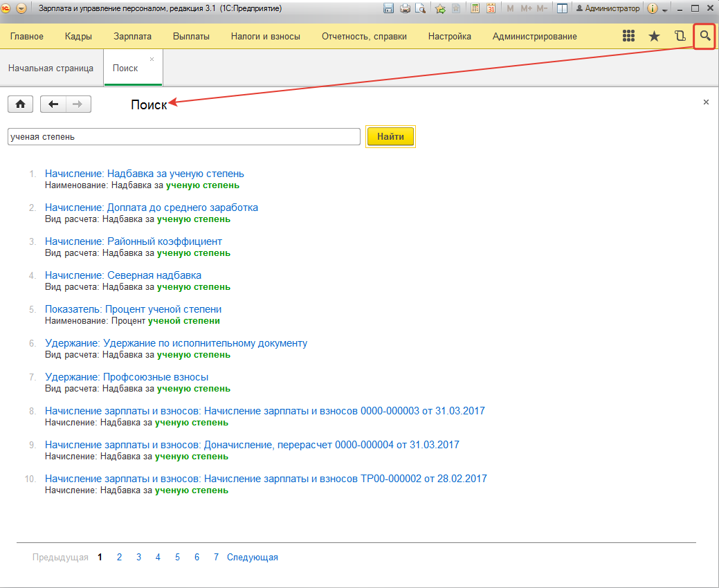
Task: Open the info (i) help icon
Action: pos(652,8)
